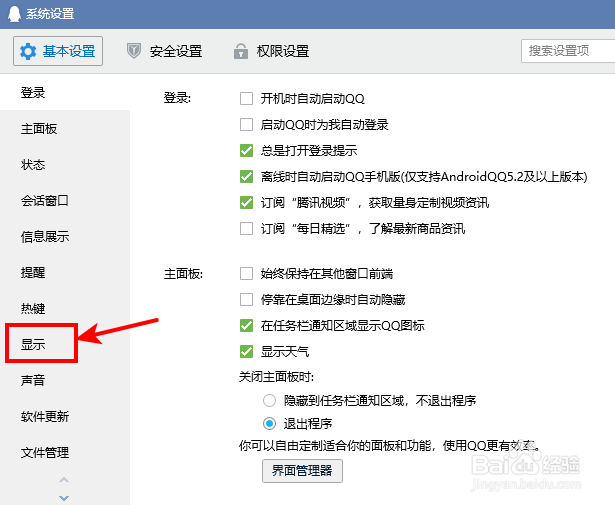Enable 始终保持在其他窗口前端 checkbox

click(x=246, y=274)
